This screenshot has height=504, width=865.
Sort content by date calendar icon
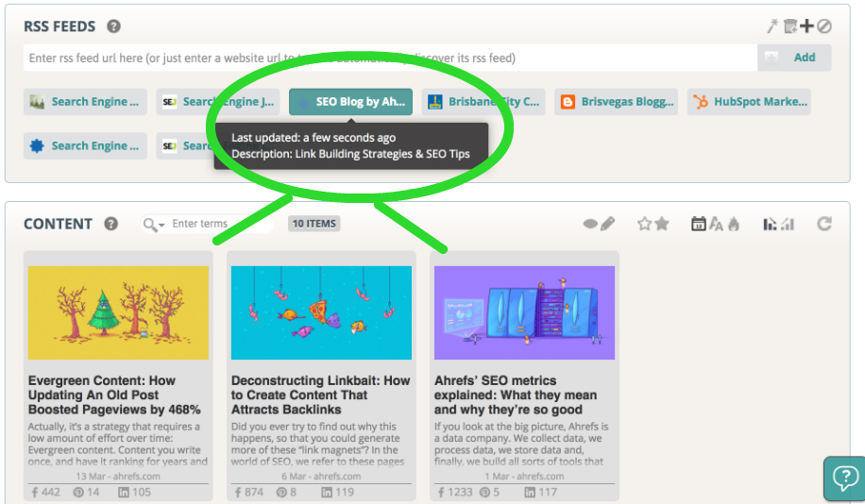pos(699,224)
